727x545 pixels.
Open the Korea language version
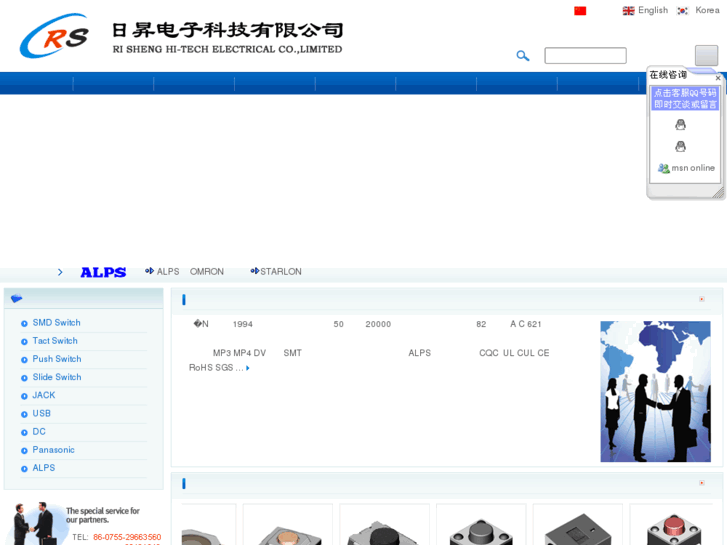[x=707, y=10]
